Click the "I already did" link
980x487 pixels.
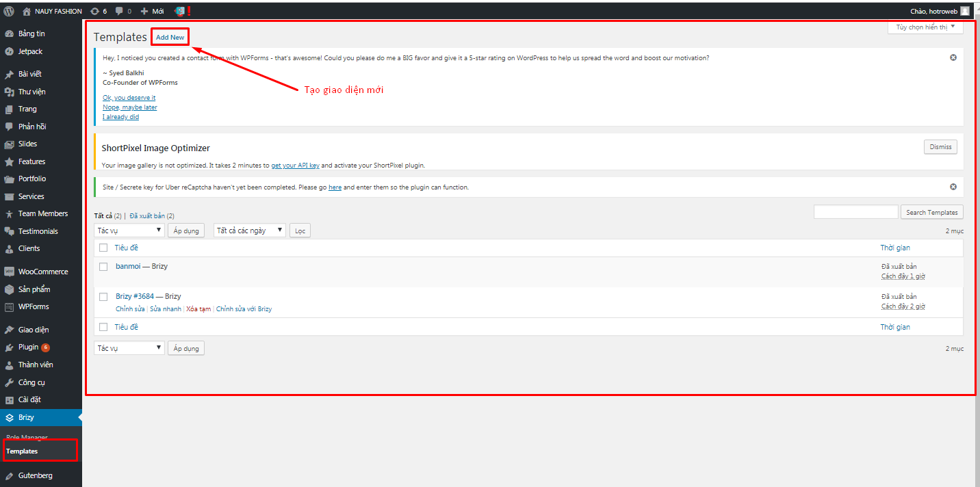(x=121, y=117)
